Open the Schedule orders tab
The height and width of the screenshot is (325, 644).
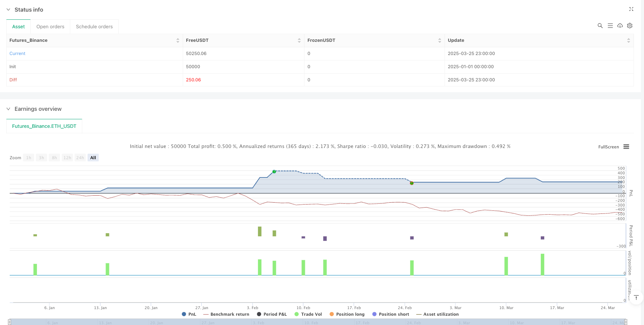[x=94, y=27]
